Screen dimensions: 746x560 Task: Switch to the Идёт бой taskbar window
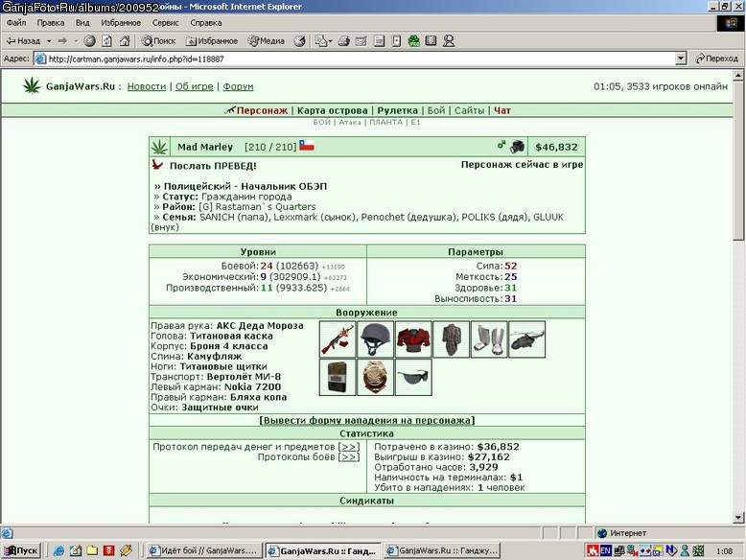point(203,550)
